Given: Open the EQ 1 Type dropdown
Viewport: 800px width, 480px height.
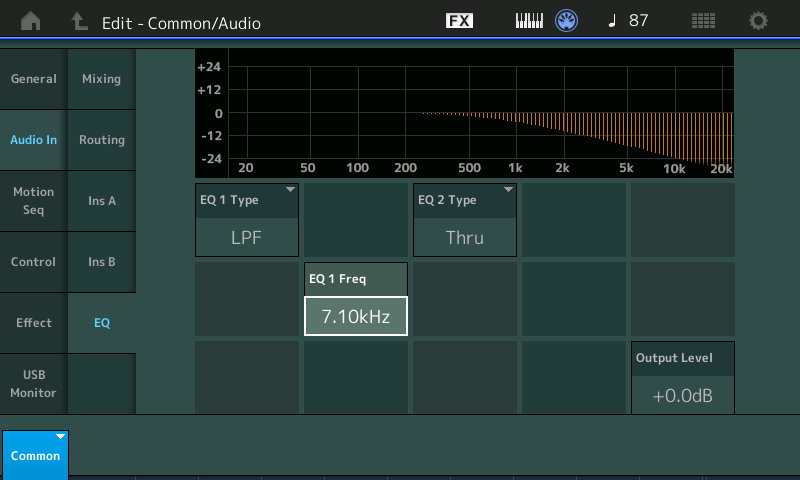Looking at the screenshot, I should [x=248, y=219].
